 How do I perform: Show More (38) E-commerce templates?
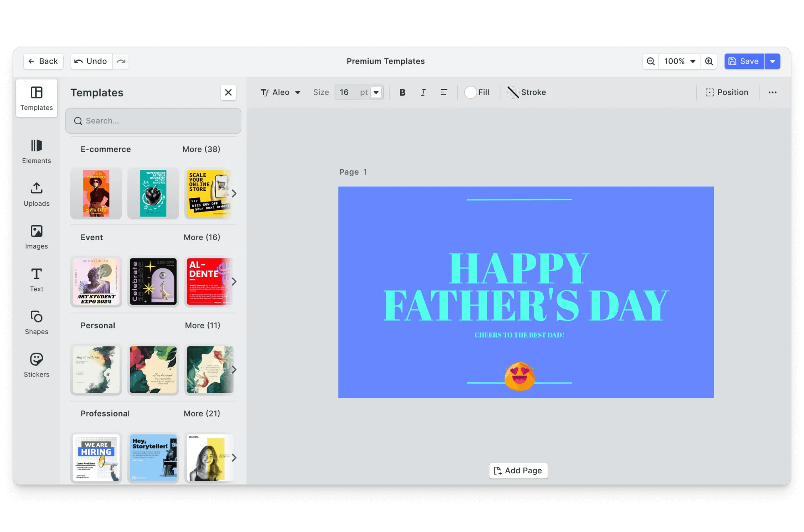(201, 149)
